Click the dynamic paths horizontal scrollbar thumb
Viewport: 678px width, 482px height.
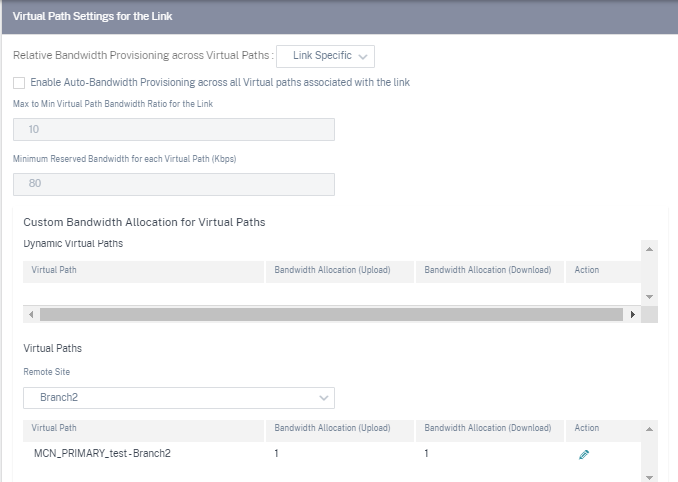coord(331,314)
